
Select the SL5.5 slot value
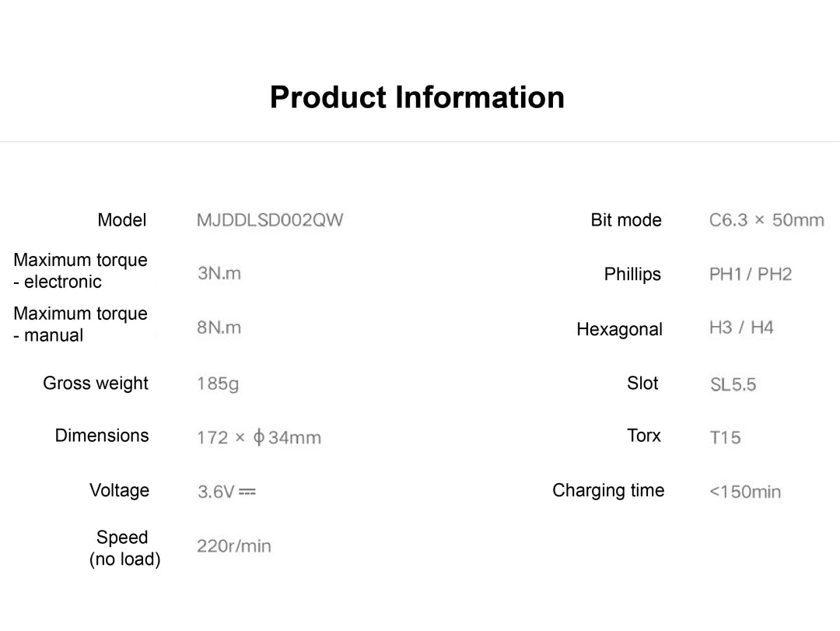(x=733, y=384)
